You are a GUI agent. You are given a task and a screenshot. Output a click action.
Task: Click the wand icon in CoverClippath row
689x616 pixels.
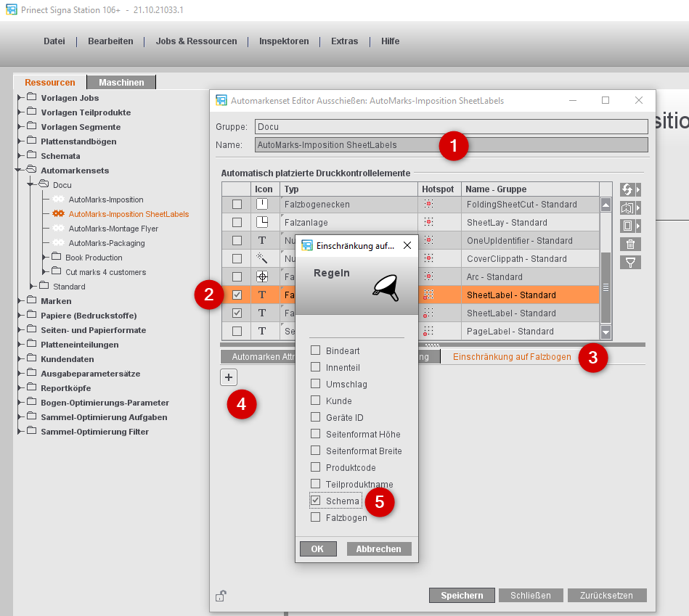262,258
